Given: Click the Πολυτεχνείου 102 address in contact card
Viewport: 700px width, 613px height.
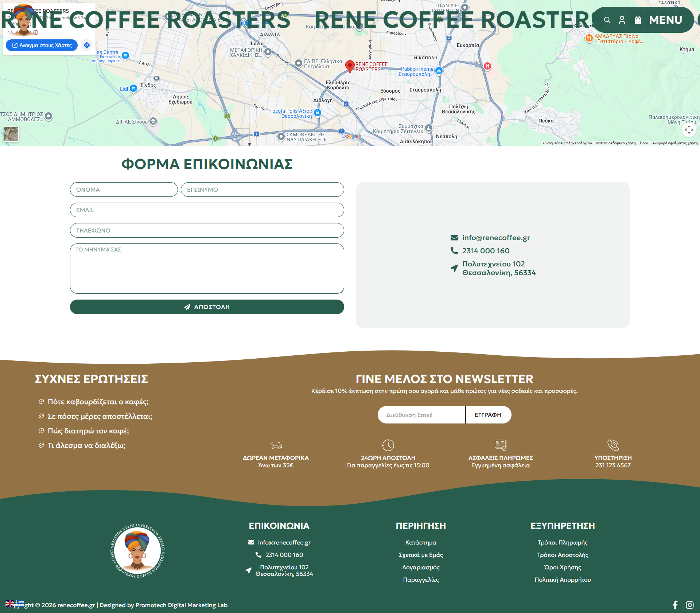Looking at the screenshot, I should pos(499,268).
